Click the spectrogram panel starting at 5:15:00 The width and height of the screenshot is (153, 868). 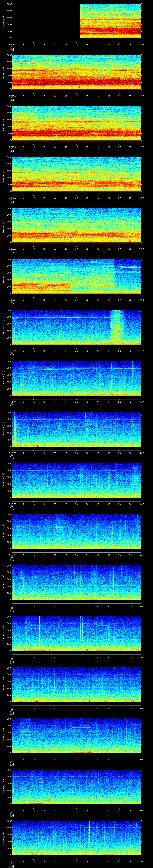click(76, 582)
